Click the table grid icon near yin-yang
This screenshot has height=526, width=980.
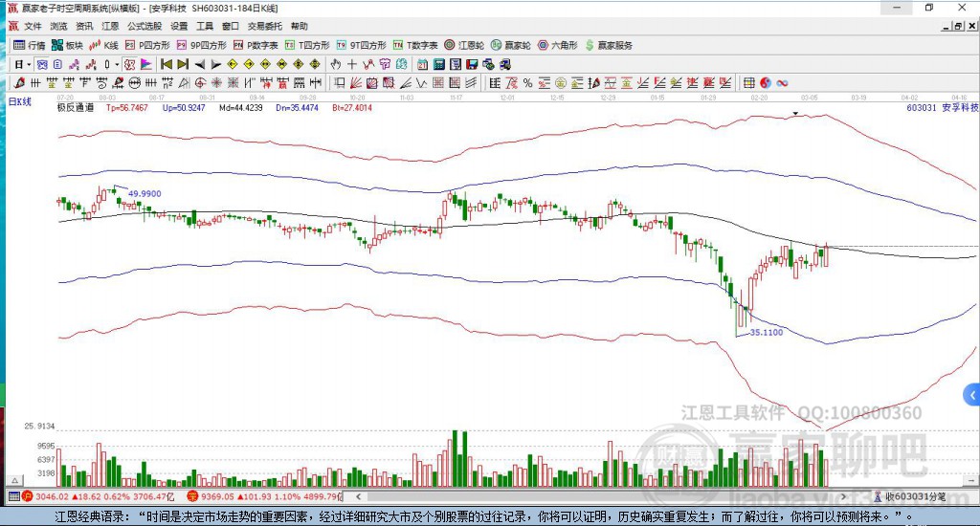[748, 83]
